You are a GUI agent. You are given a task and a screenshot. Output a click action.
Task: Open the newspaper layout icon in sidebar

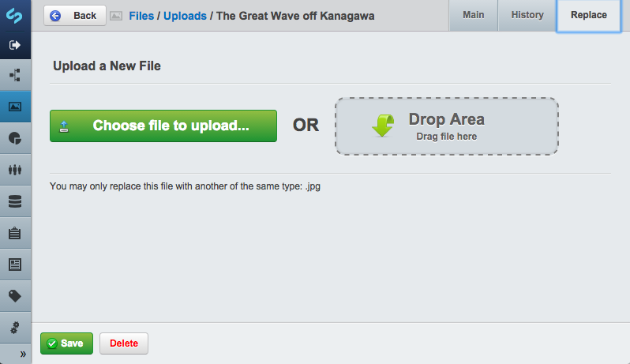pyautogui.click(x=15, y=265)
